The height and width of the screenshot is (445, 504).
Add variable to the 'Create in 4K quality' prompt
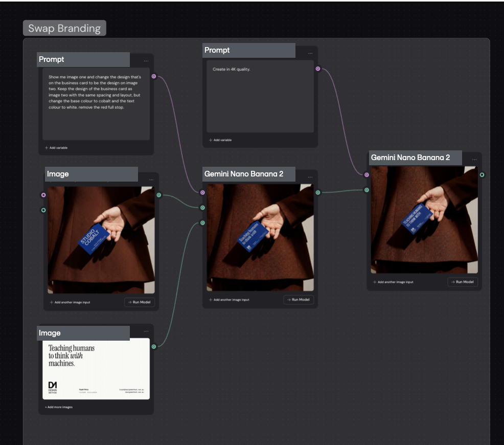[x=220, y=140]
